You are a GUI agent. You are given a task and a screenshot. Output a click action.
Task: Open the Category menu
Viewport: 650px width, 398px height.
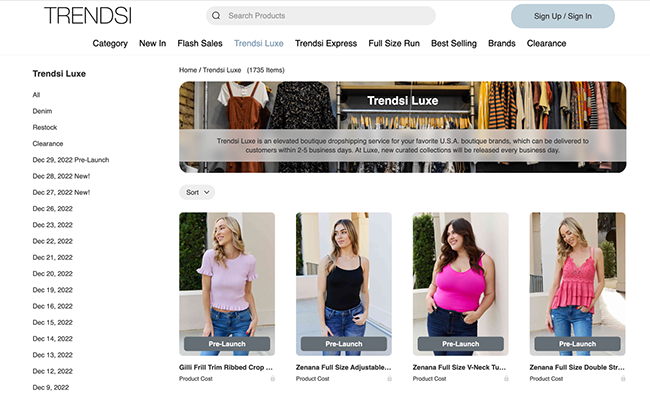coord(110,43)
